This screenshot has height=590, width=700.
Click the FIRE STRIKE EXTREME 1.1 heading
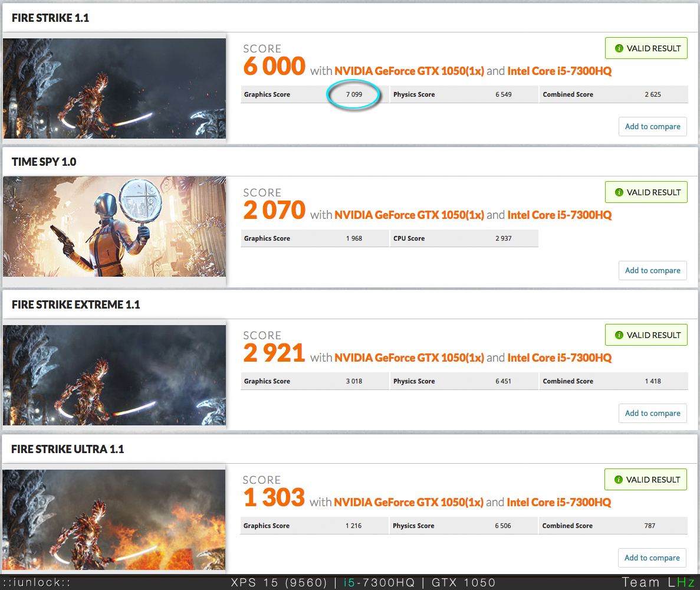[76, 304]
